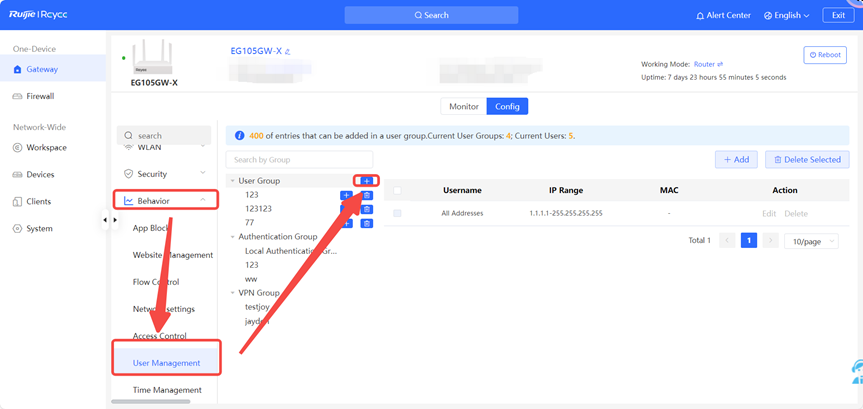Image resolution: width=863 pixels, height=409 pixels.
Task: Select the testjoy VPN group
Action: (257, 307)
